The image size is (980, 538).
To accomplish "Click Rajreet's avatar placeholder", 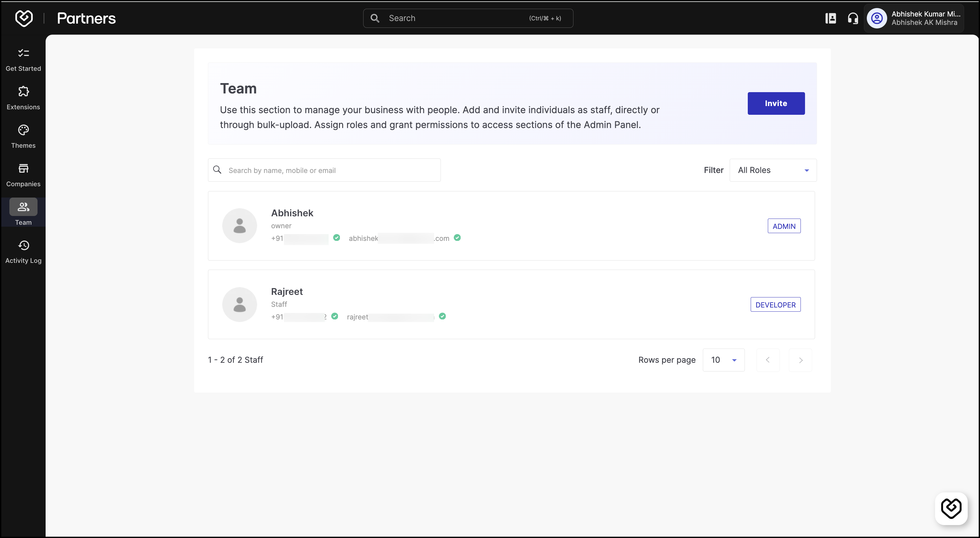I will [240, 305].
